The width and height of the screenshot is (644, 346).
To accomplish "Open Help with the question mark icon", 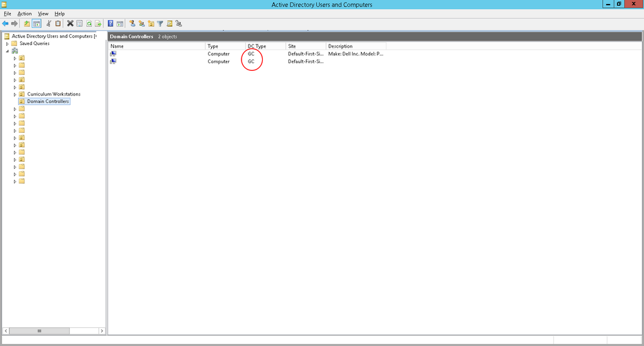I will coord(111,24).
